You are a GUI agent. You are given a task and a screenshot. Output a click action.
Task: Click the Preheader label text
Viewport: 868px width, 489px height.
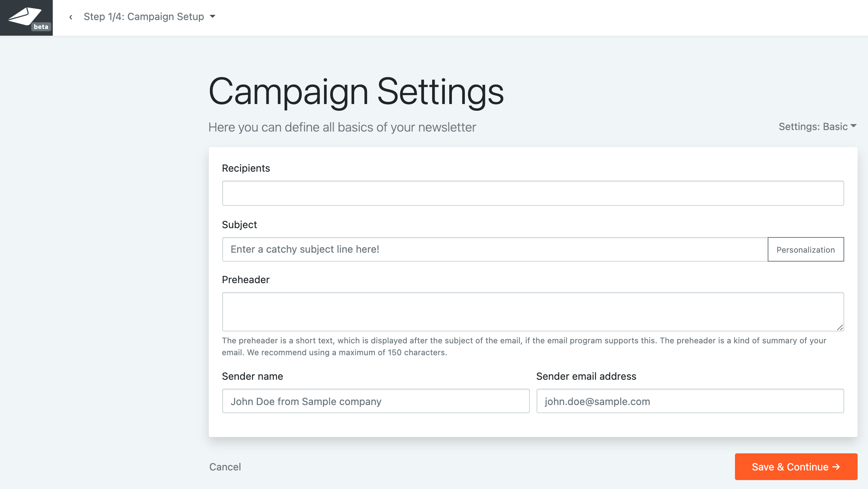tap(246, 280)
